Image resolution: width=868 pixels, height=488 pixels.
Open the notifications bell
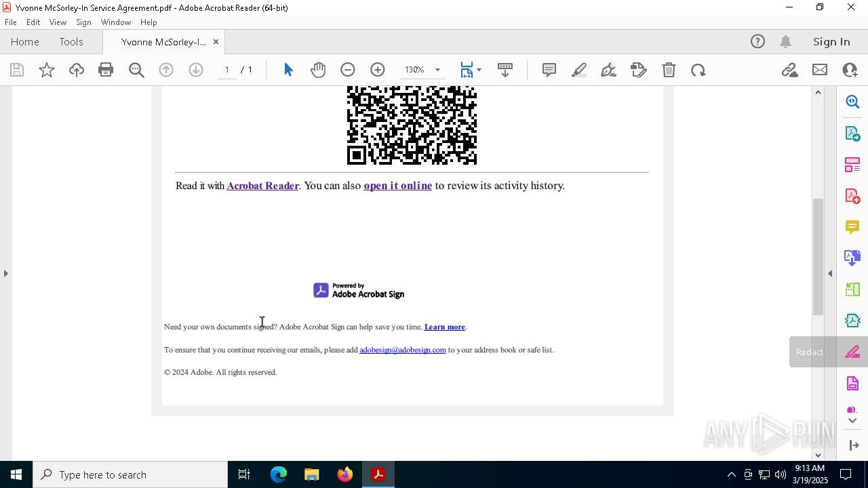pyautogui.click(x=786, y=41)
